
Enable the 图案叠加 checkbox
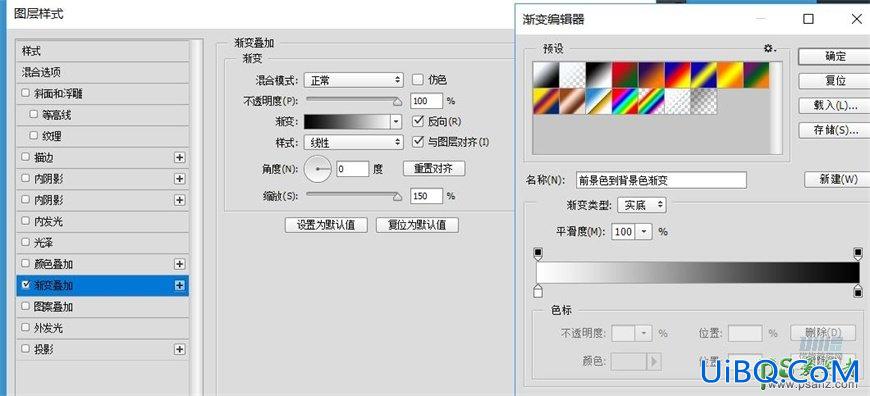[x=25, y=306]
